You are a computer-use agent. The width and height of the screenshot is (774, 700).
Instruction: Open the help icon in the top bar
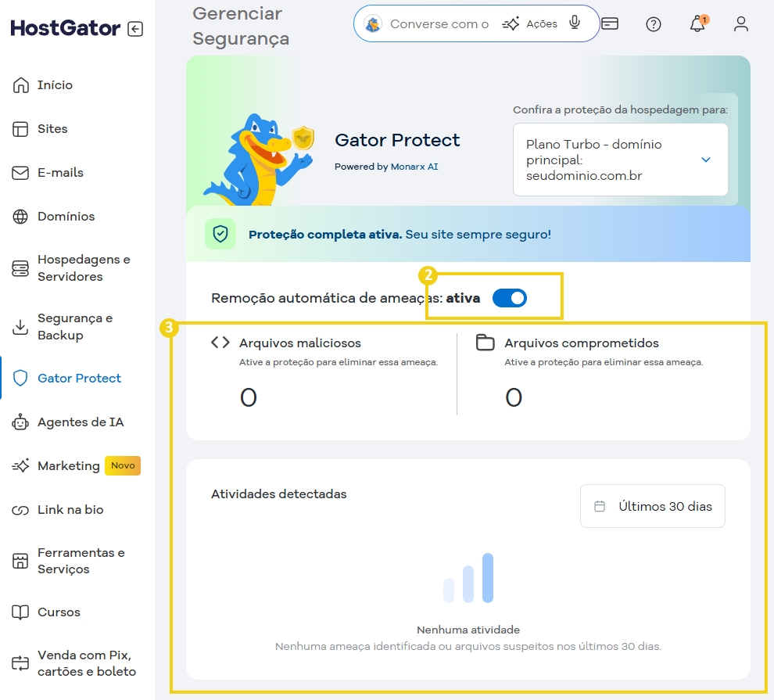click(654, 23)
